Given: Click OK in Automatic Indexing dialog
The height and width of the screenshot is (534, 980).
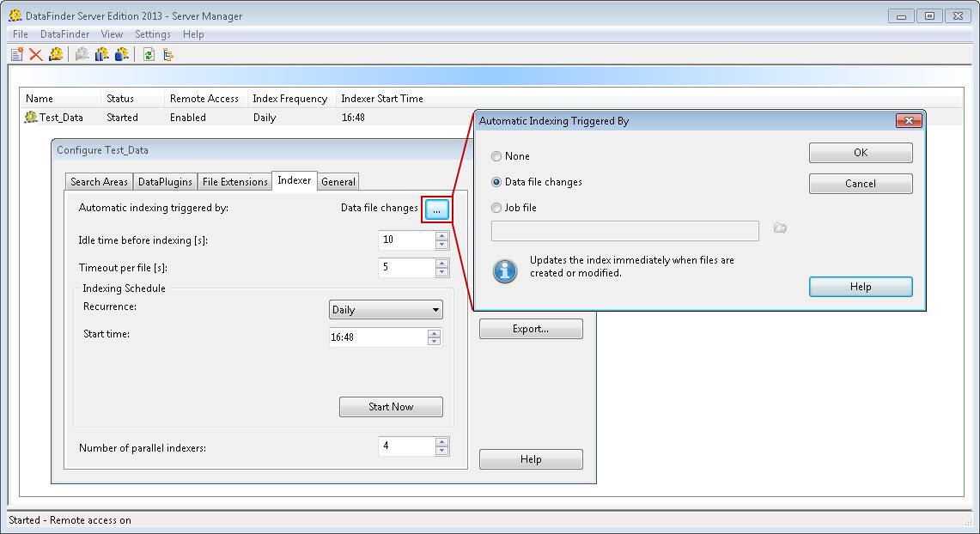Looking at the screenshot, I should coord(860,153).
